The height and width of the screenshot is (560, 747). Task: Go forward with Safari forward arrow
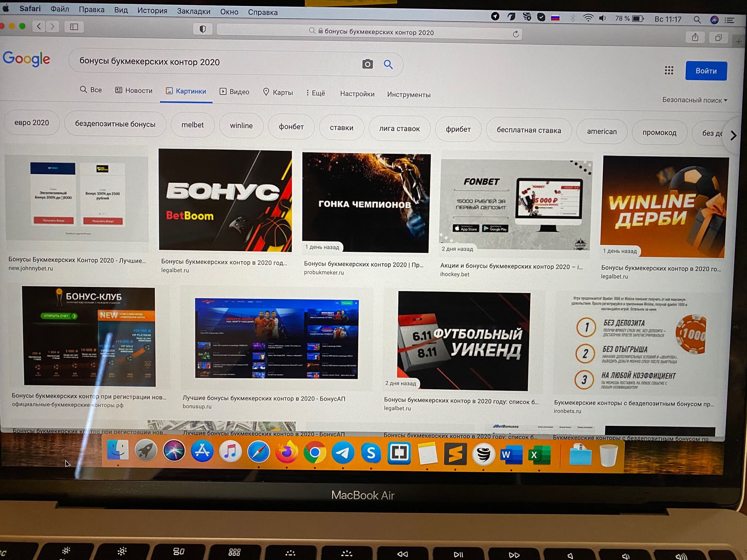pos(52,26)
